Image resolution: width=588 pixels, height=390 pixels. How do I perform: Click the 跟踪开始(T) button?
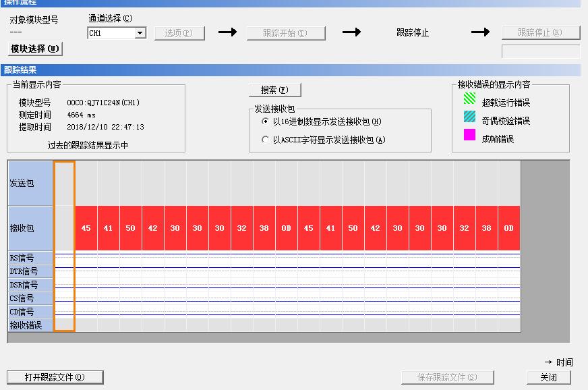(285, 33)
